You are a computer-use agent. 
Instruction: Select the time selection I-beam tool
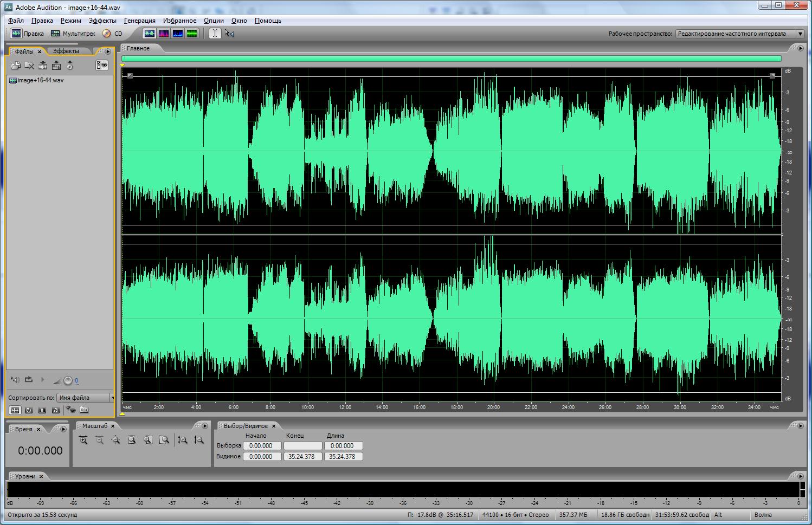pos(215,34)
